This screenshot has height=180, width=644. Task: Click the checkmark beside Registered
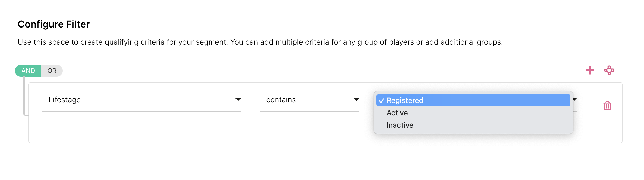pos(381,101)
